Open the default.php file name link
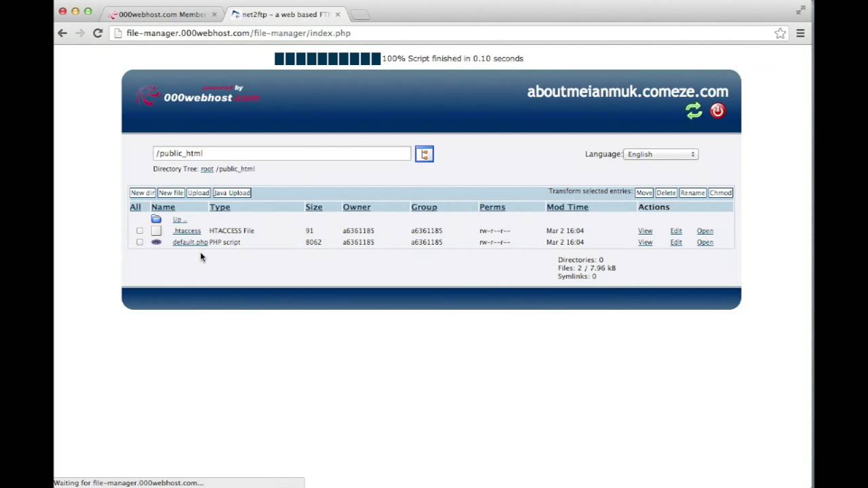 tap(190, 242)
